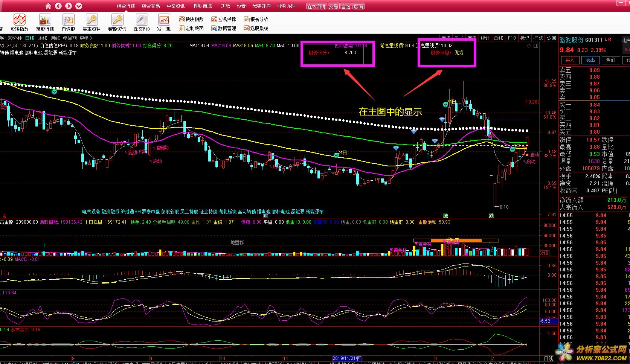Open 板块指数 from the toolbar
Viewport: 630px width, 364px height.
tap(191, 19)
